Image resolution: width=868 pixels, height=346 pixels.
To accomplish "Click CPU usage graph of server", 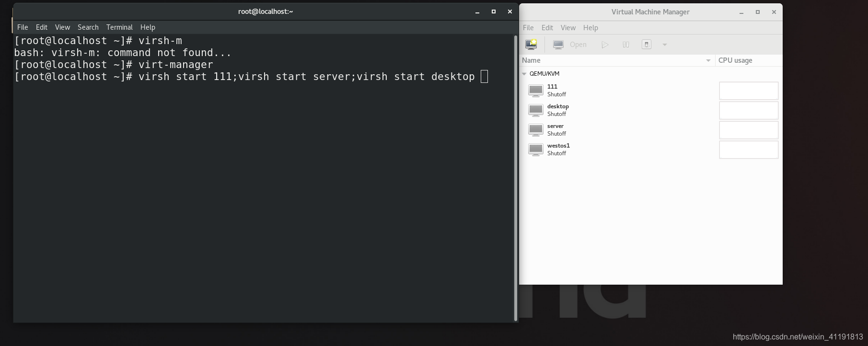I will click(x=749, y=130).
